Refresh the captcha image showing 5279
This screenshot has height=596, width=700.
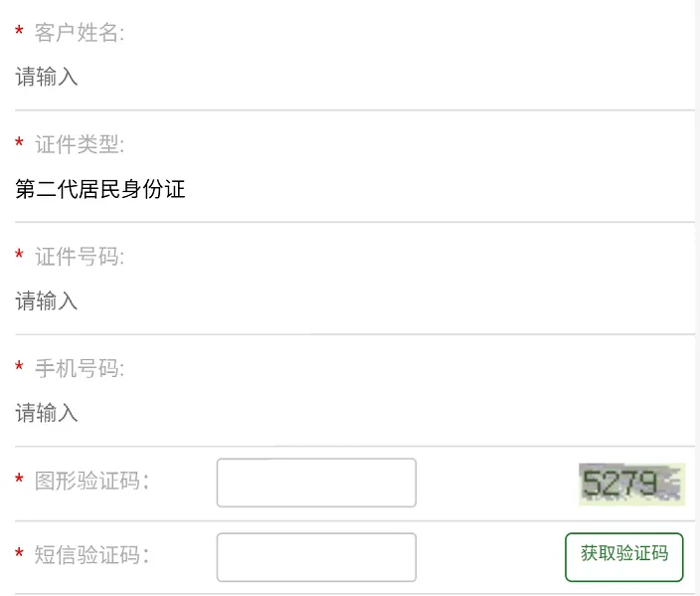pos(631,484)
